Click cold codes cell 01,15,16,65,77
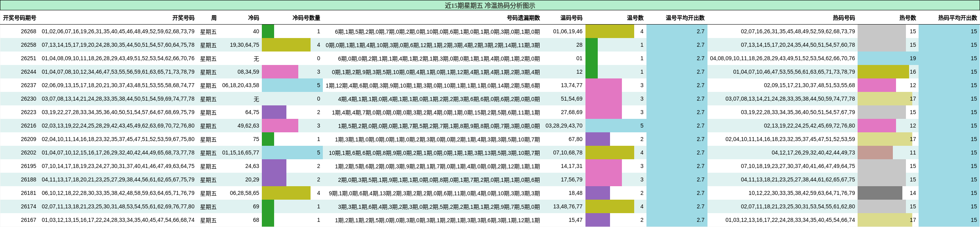The image size is (980, 227). (240, 153)
